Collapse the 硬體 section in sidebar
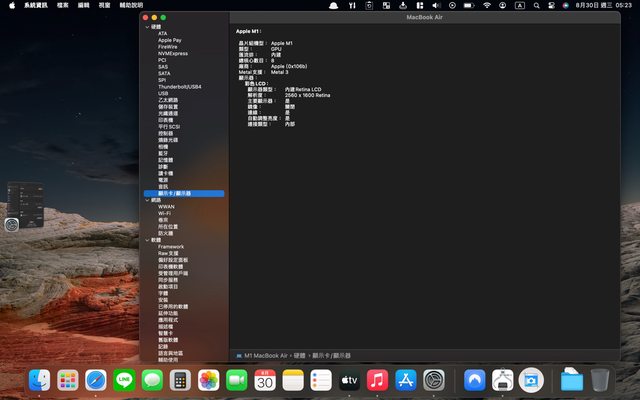 coord(147,26)
